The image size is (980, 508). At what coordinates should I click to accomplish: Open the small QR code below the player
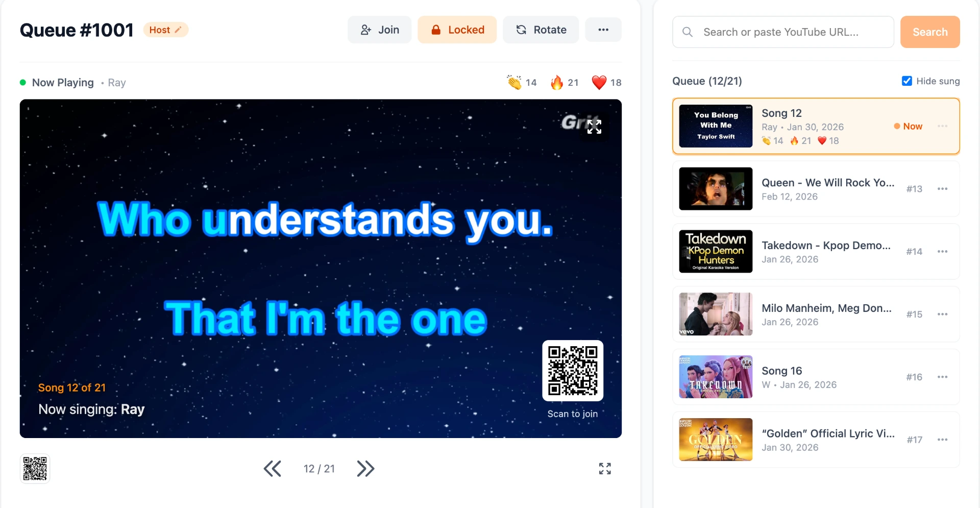(35, 468)
